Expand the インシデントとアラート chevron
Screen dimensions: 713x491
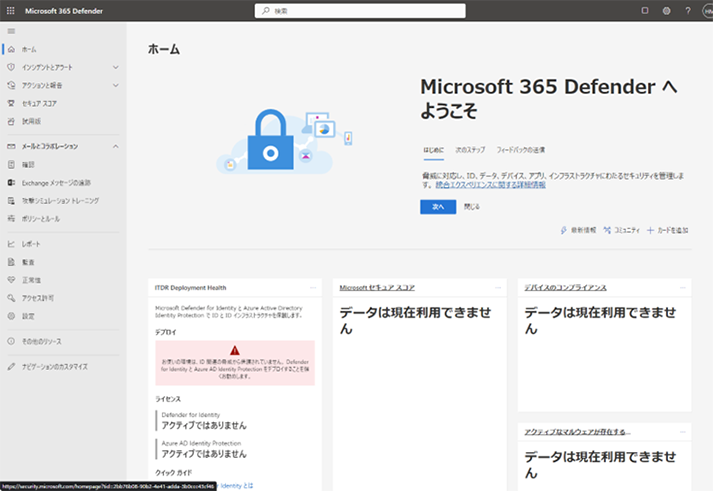[x=115, y=67]
